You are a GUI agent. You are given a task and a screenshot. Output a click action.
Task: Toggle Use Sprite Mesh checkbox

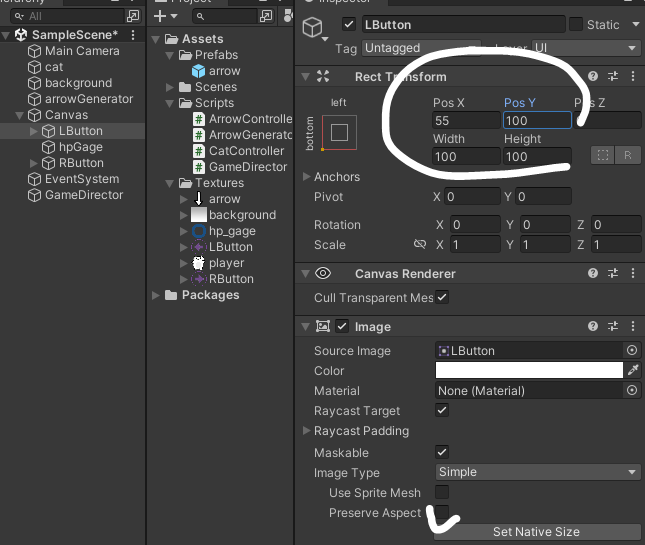tap(442, 492)
